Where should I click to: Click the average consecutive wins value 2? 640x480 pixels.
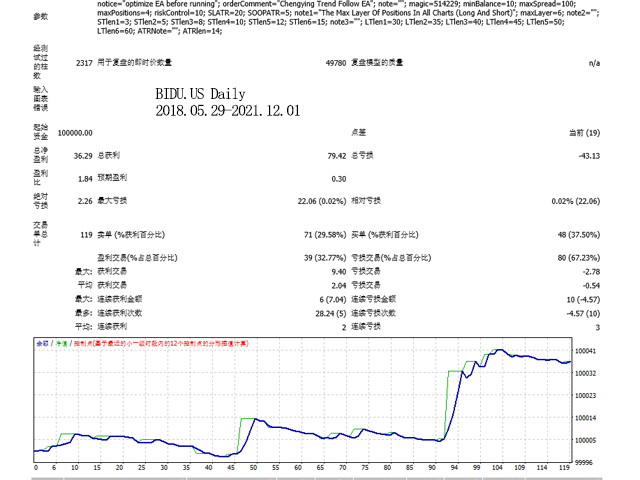[344, 327]
